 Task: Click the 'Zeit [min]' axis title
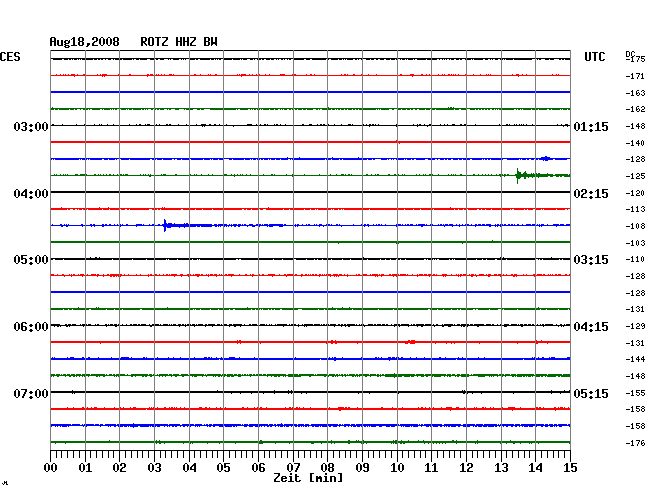308,478
